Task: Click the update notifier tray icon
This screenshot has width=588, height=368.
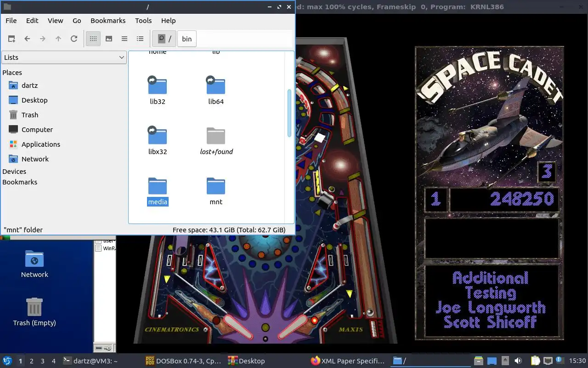Action: point(560,361)
